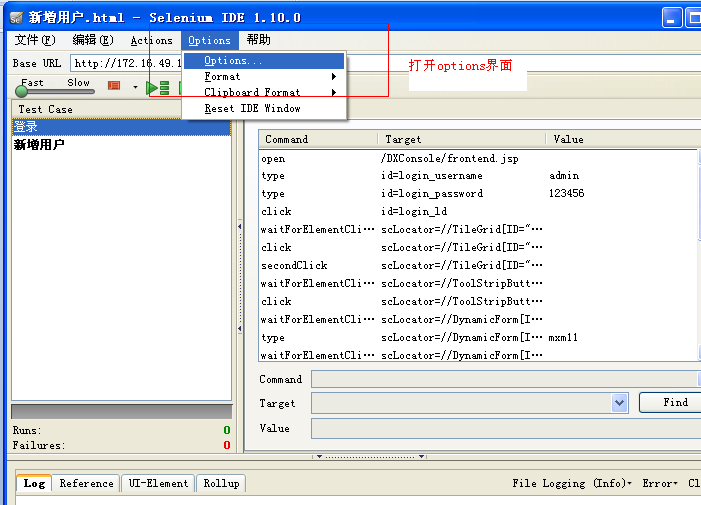The width and height of the screenshot is (701, 505).
Task: Switch to the Reference tab
Action: [86, 483]
